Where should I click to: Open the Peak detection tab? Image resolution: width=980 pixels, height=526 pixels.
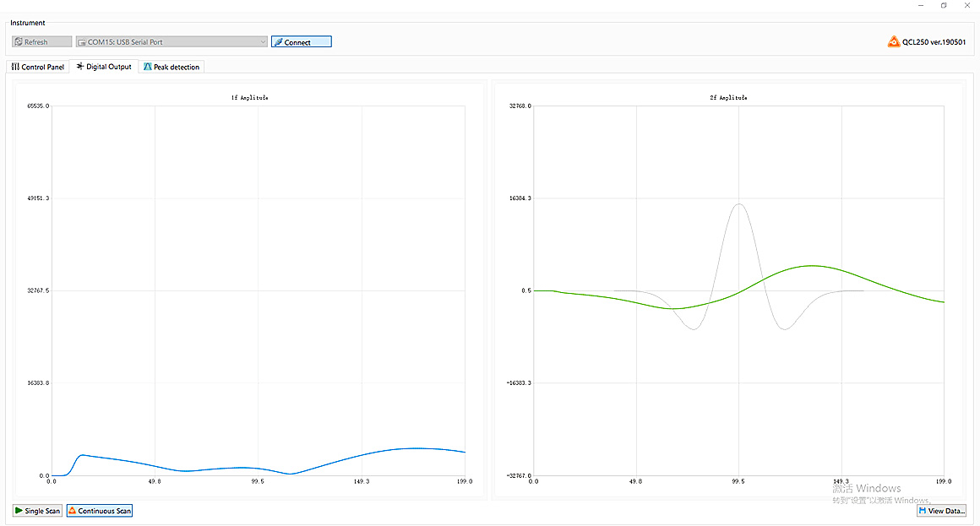coord(171,67)
